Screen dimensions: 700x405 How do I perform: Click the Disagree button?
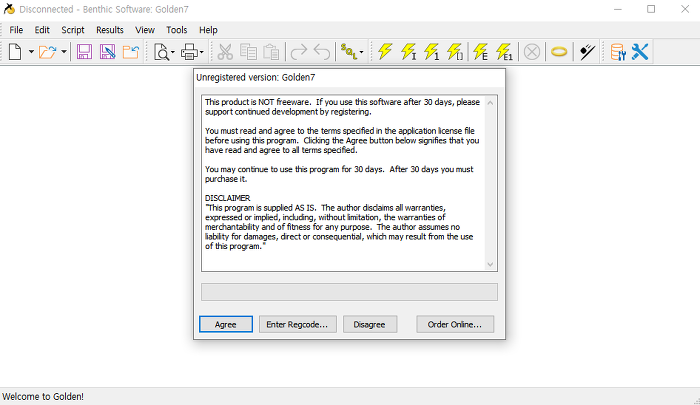coord(370,324)
